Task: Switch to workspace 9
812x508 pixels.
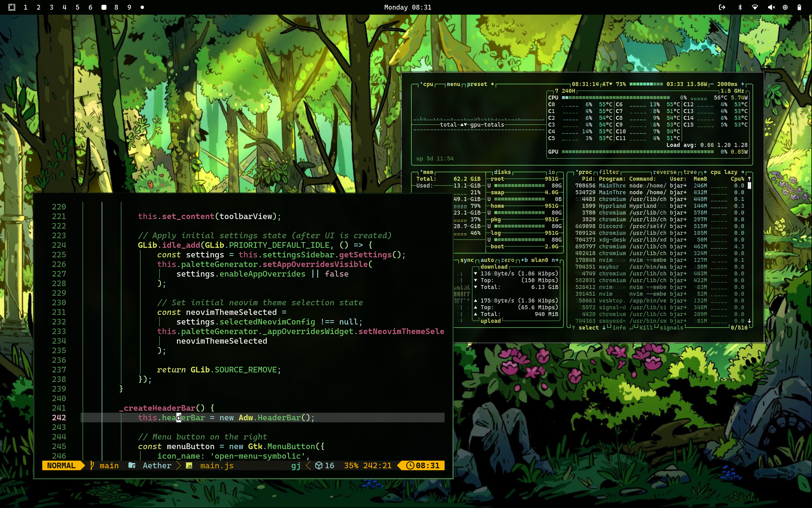Action: point(129,7)
